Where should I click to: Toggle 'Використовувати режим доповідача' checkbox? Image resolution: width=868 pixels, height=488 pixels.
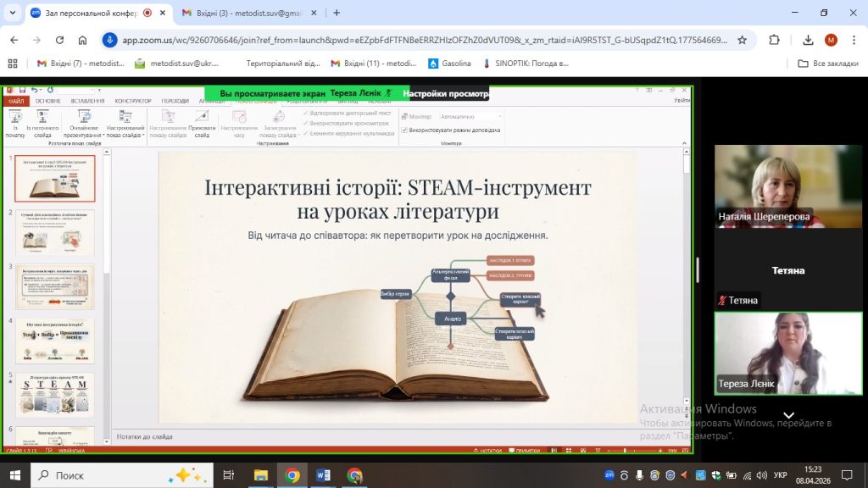point(403,130)
